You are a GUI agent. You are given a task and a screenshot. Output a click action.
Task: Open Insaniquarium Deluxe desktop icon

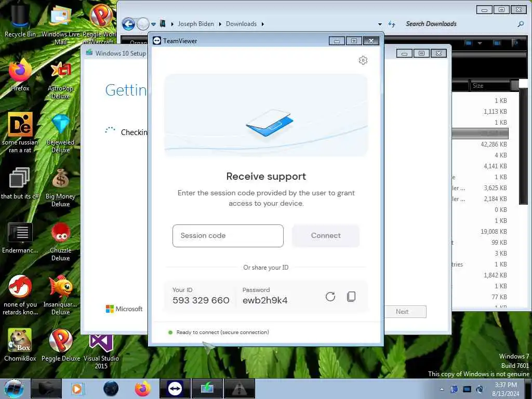(60, 295)
